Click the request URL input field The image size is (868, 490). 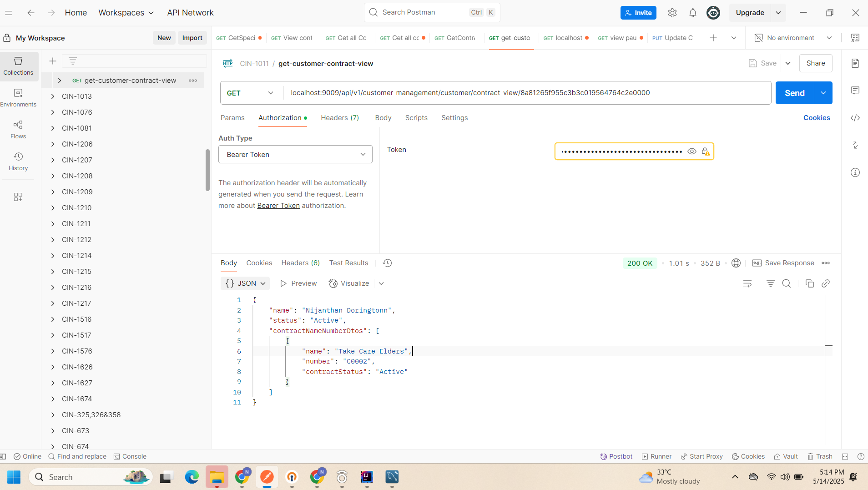point(527,93)
